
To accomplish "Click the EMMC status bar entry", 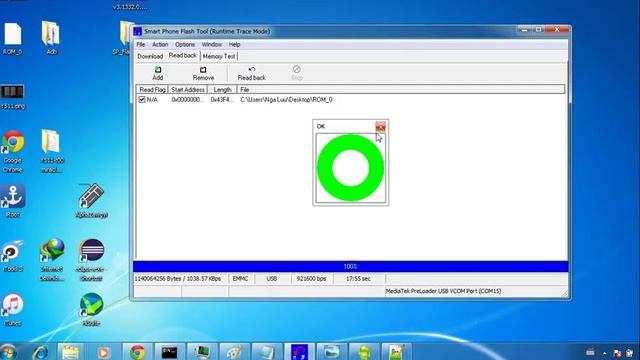I will tap(240, 279).
